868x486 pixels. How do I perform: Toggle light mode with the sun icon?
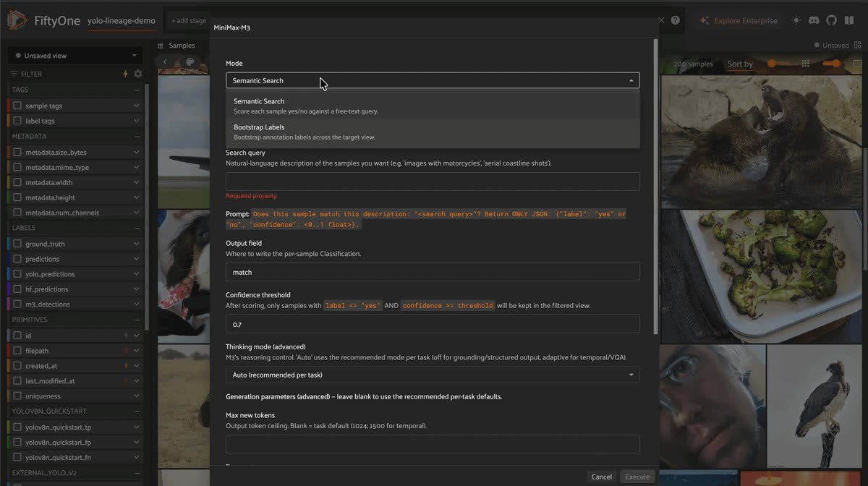point(796,20)
